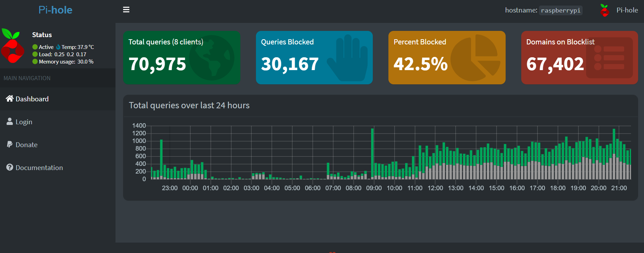Click the 'Temp: 37.9 °C' reading
The image size is (644, 253).
pyautogui.click(x=78, y=47)
